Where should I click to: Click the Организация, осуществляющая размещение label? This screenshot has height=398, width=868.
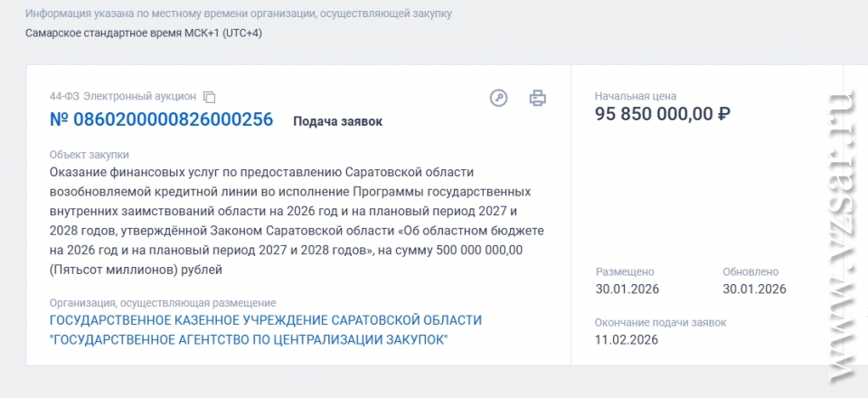163,303
